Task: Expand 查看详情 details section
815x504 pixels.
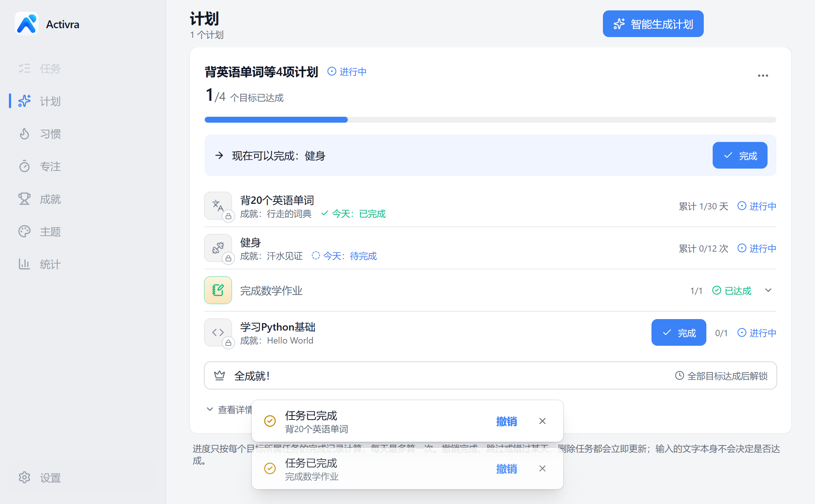Action: (x=230, y=409)
